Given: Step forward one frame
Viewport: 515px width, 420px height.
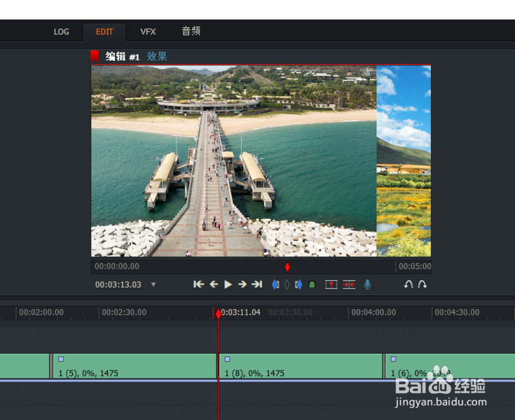Looking at the screenshot, I should pyautogui.click(x=242, y=284).
